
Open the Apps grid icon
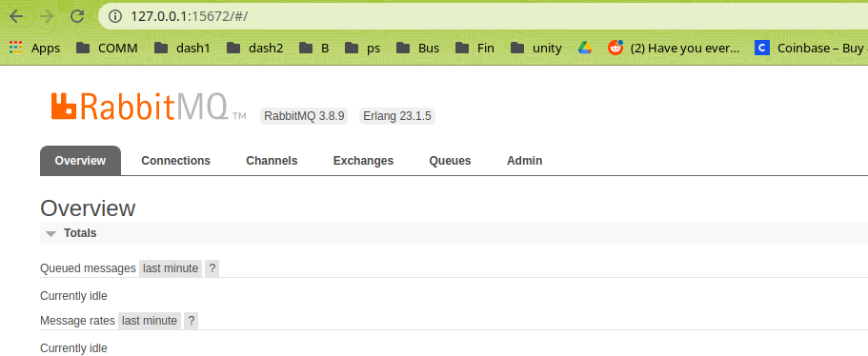(x=15, y=49)
